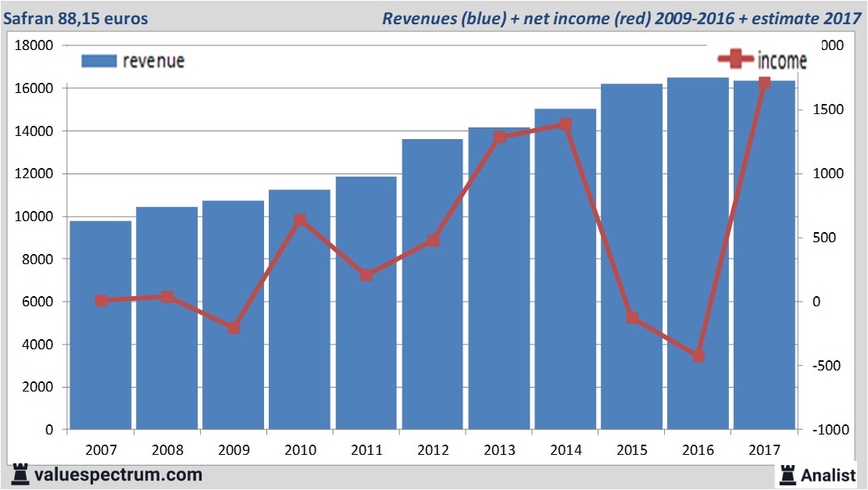
Task: Select the 2014 income data point marker
Action: [x=566, y=124]
